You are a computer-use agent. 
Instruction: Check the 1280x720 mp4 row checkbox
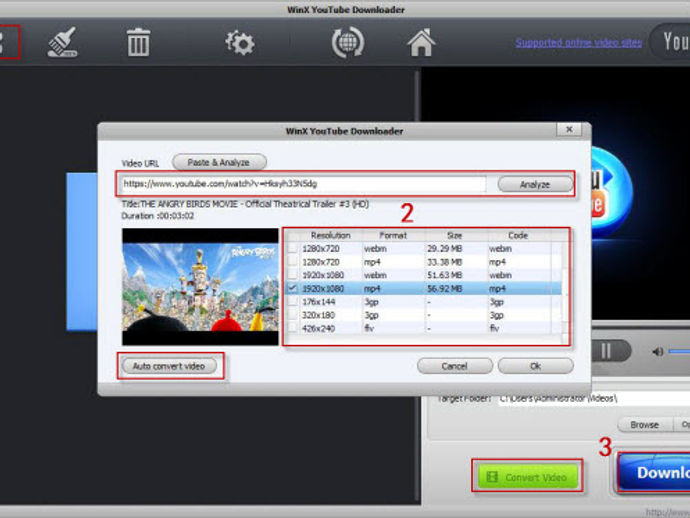[x=292, y=262]
